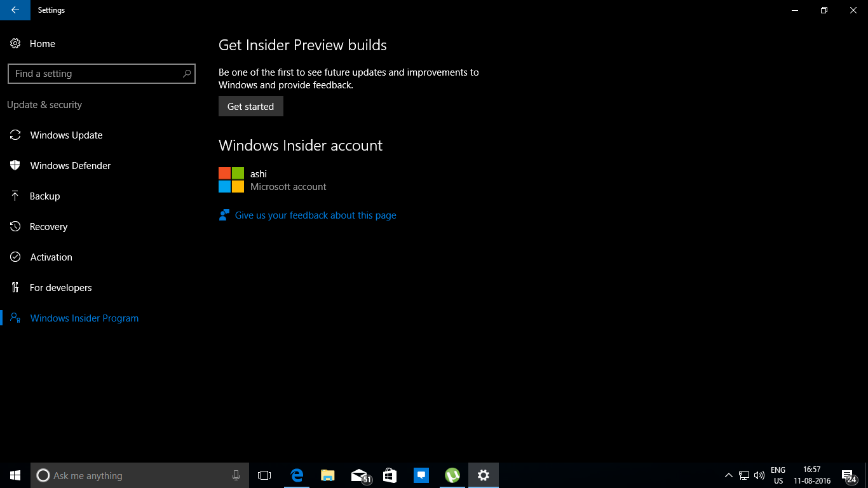
Task: Click the Cortana microphone icon
Action: point(236,475)
